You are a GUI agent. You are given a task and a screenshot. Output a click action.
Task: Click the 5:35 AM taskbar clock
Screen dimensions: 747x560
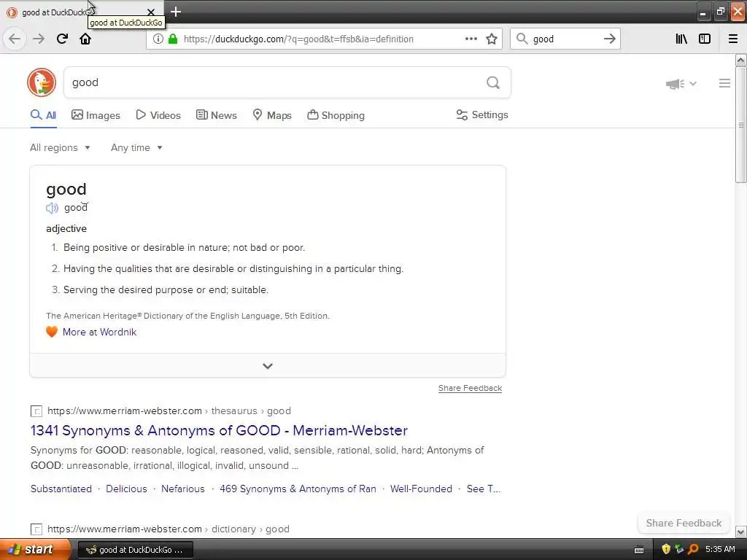point(720,550)
